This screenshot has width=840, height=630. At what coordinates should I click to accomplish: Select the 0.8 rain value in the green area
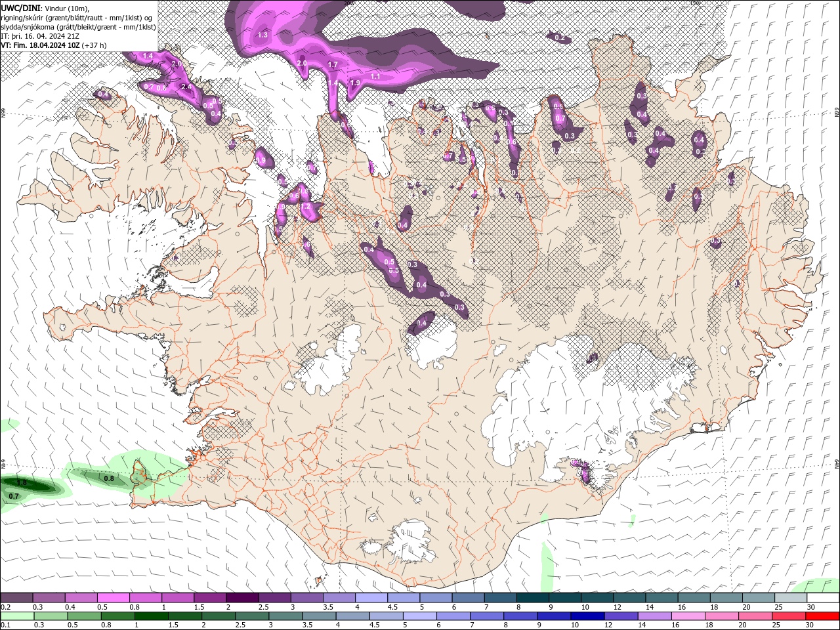coord(109,478)
